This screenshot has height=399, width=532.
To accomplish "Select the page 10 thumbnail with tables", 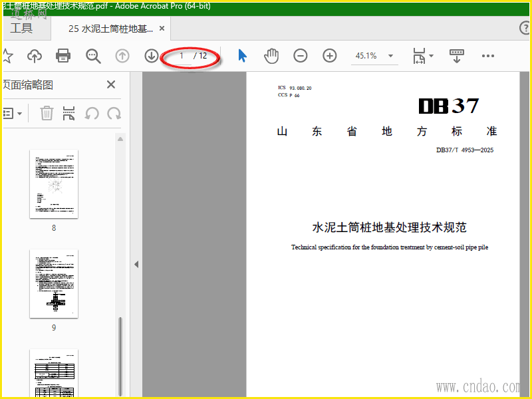I will click(54, 373).
